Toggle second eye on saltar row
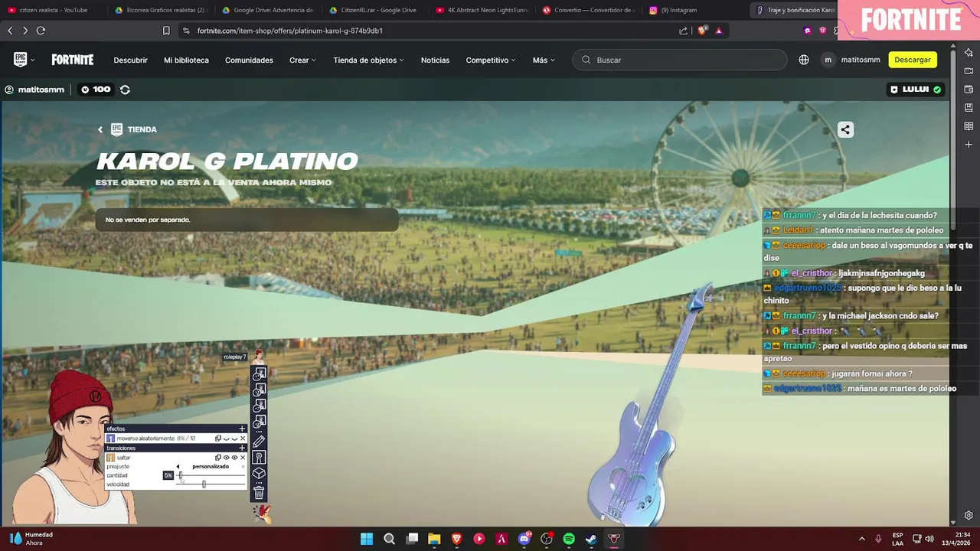The image size is (980, 551). (234, 458)
